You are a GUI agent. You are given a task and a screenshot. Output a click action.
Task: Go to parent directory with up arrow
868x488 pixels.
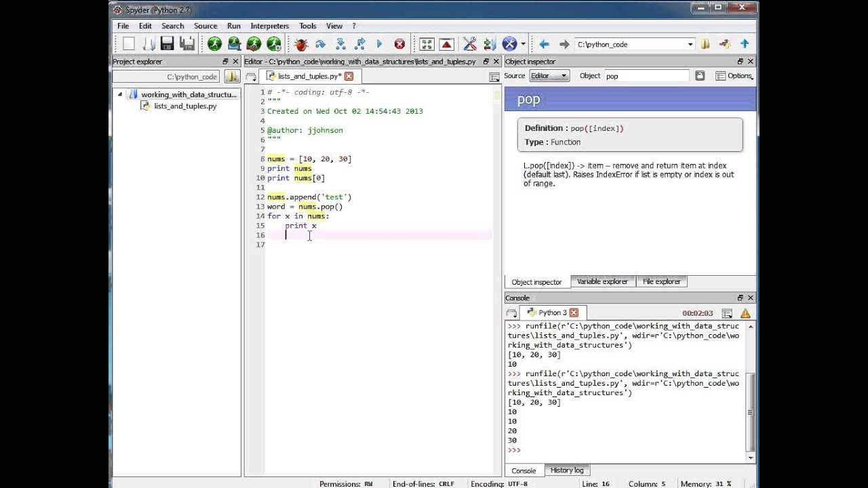pos(745,44)
